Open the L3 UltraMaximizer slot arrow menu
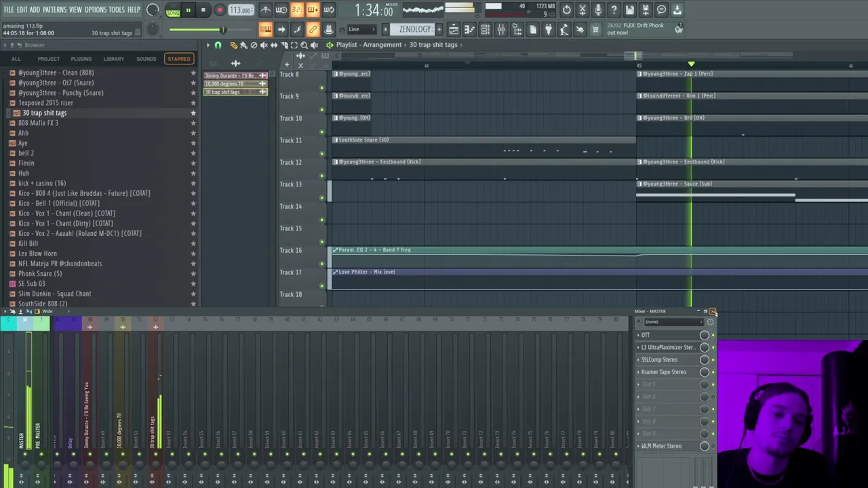Image resolution: width=868 pixels, height=488 pixels. point(638,347)
